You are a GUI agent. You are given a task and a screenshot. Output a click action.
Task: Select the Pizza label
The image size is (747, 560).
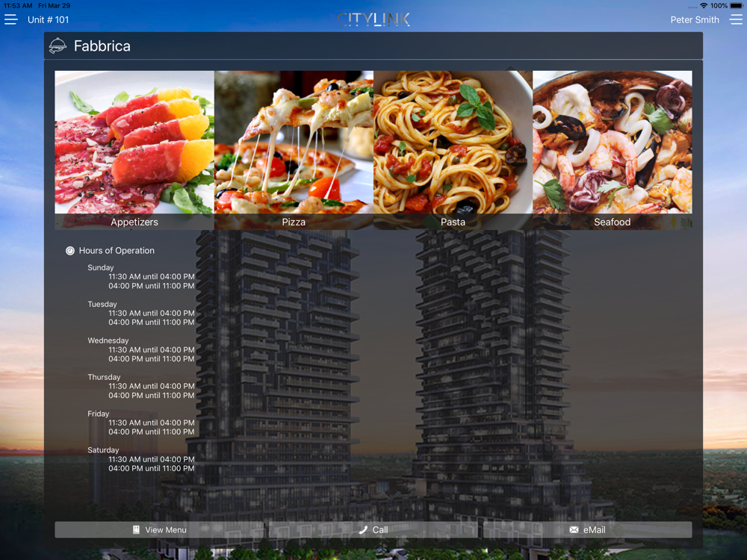pyautogui.click(x=294, y=222)
